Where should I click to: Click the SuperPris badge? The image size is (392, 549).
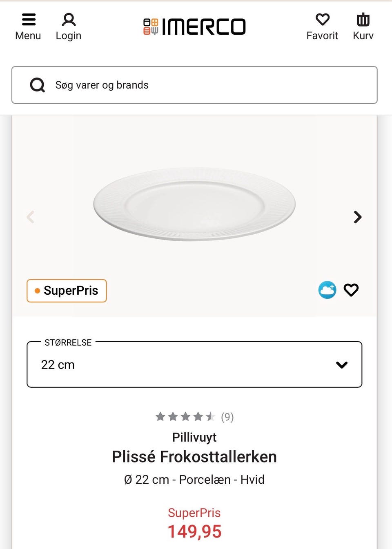pos(67,291)
